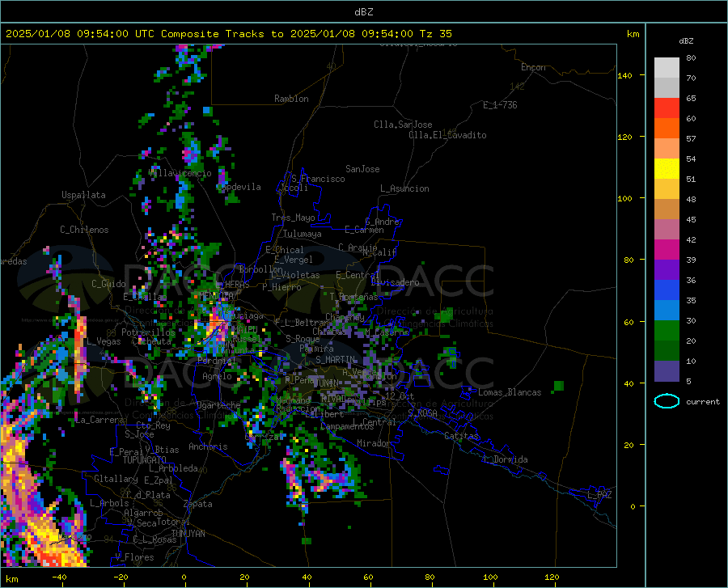Click the 'TUNUYAN' map label
This screenshot has height=588, width=728.
point(188,534)
